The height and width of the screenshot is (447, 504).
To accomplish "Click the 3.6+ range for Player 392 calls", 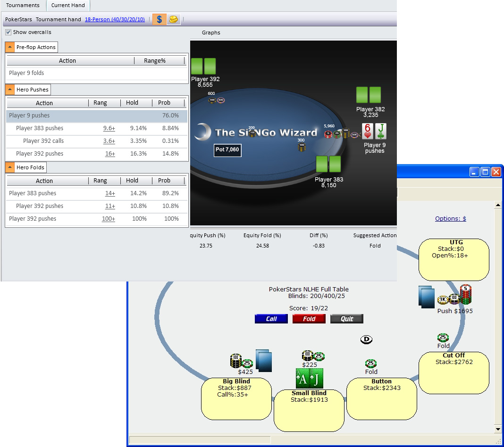I will 109,141.
